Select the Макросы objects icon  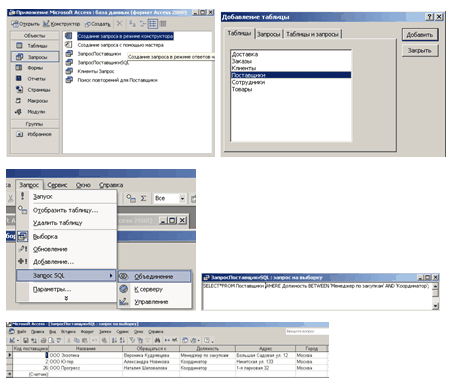pos(19,101)
